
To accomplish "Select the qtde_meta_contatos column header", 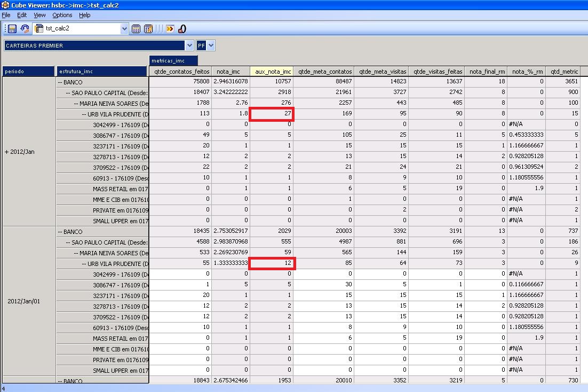I will pos(324,72).
